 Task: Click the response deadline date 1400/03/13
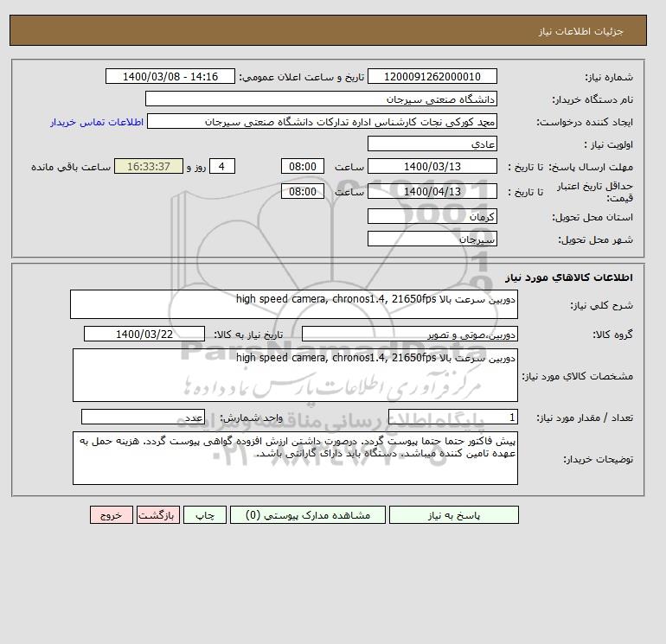432,167
